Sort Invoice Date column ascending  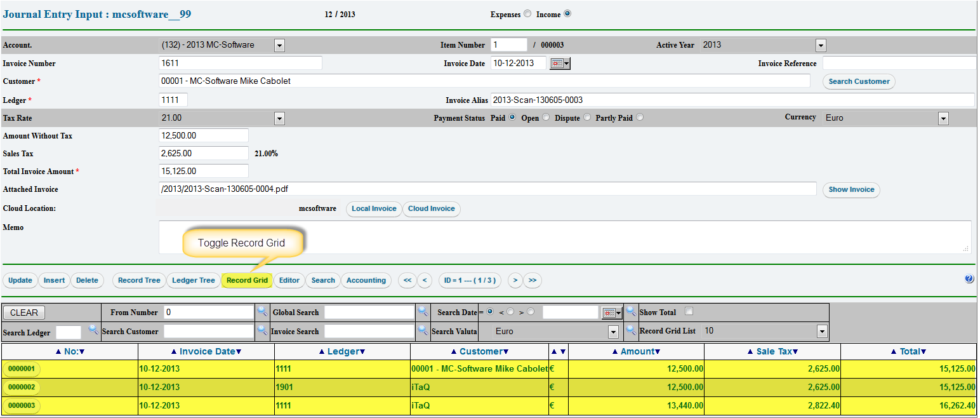(x=174, y=352)
